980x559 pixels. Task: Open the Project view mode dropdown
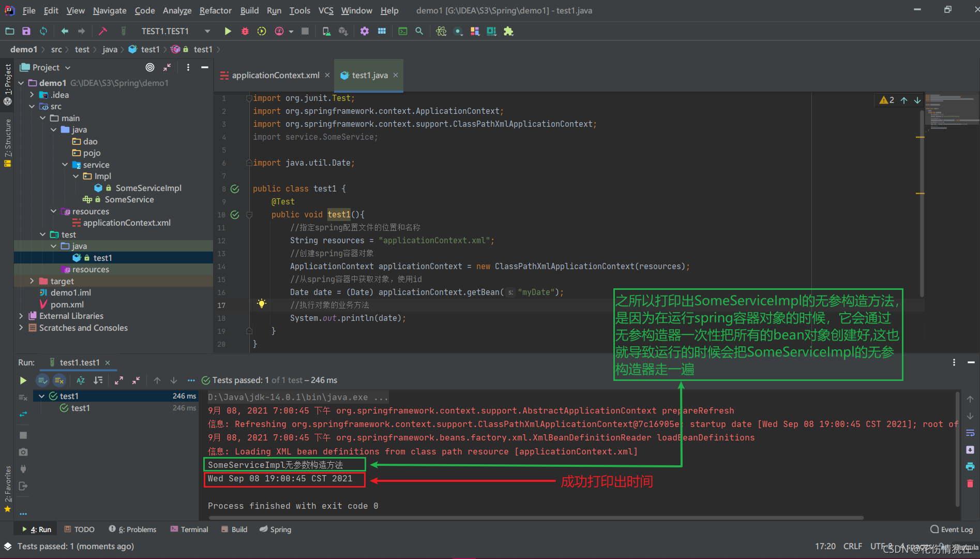tap(68, 68)
